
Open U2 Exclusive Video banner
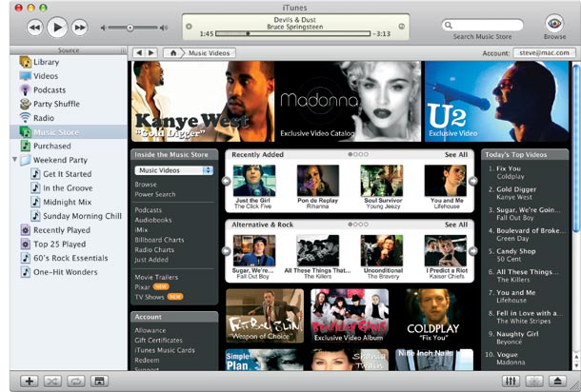(496, 102)
